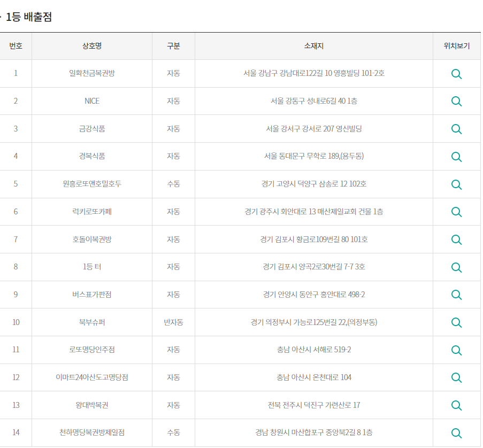The width and height of the screenshot is (483, 448).
Task: Show location of 버스표가판점
Action: (456, 295)
